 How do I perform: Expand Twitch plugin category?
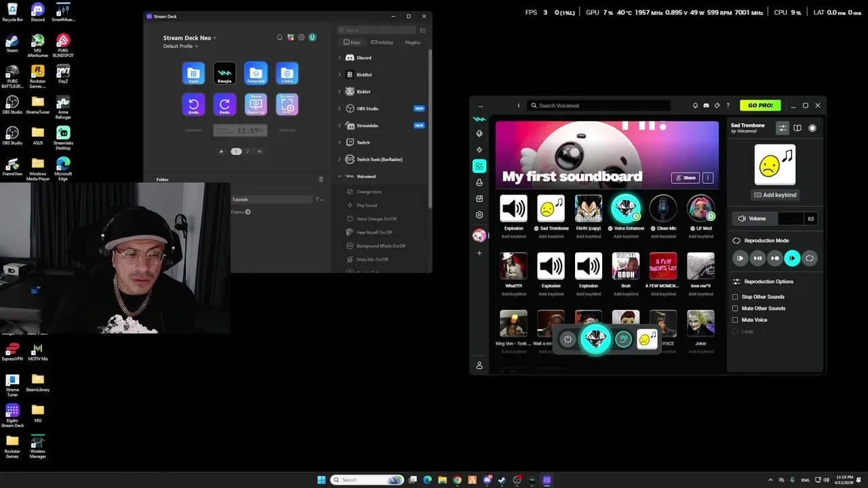point(339,142)
